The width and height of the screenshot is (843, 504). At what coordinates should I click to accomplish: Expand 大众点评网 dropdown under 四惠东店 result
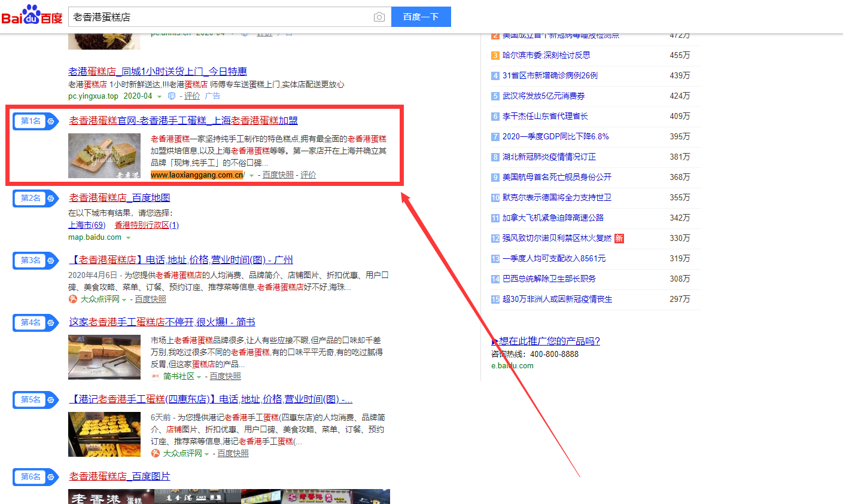pos(207,454)
